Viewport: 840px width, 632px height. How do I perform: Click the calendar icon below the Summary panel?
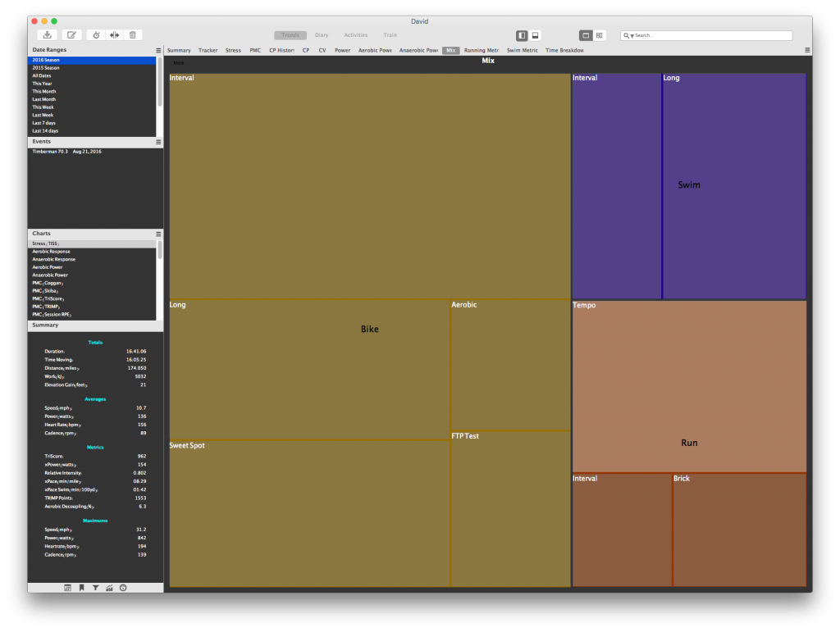pos(67,588)
